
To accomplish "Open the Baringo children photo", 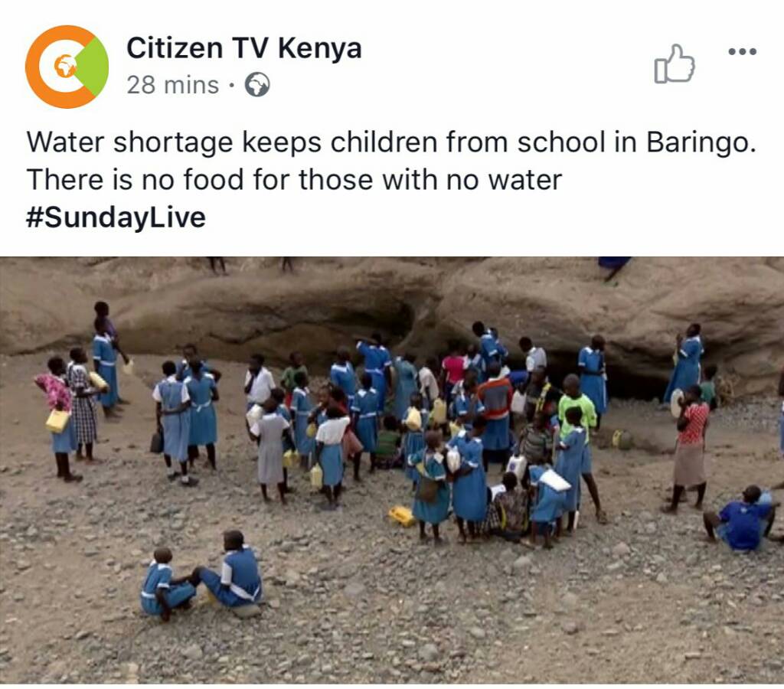I will click(392, 469).
